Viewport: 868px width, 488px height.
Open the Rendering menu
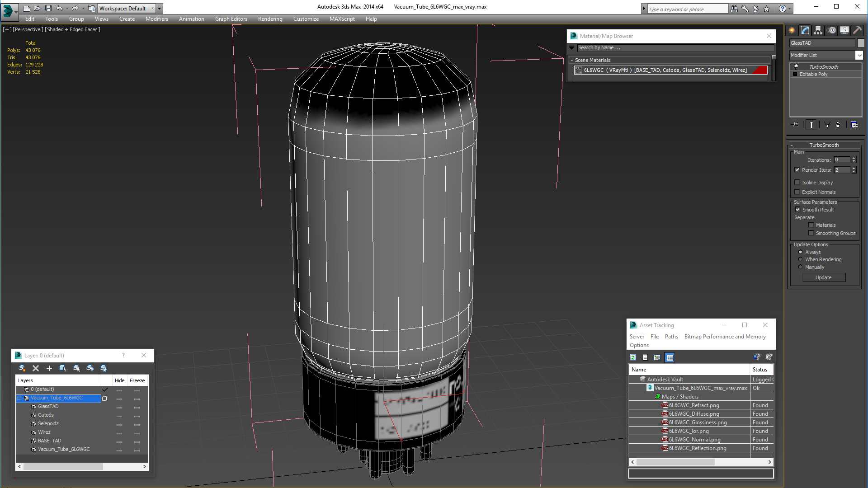point(270,19)
